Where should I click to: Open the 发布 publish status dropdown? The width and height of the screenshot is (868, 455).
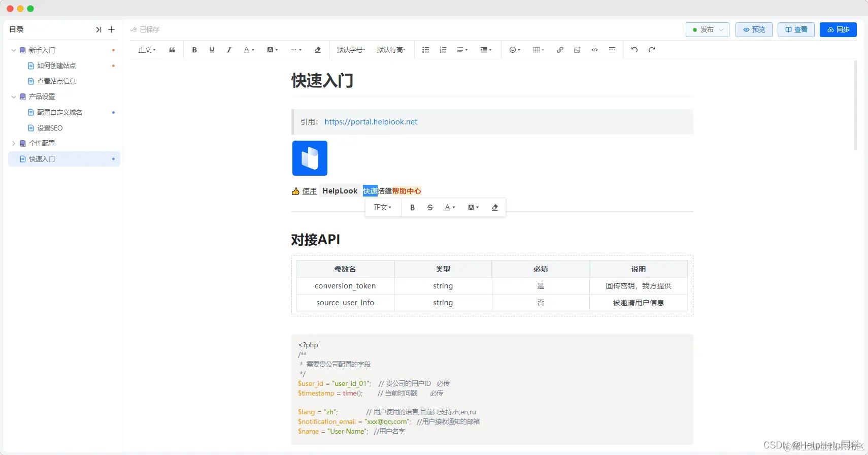pyautogui.click(x=708, y=29)
